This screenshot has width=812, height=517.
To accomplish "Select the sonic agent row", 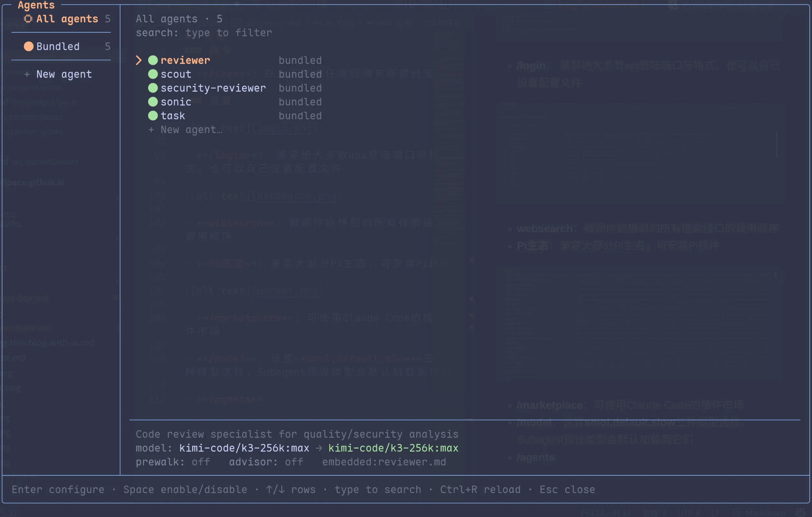I will tap(235, 102).
